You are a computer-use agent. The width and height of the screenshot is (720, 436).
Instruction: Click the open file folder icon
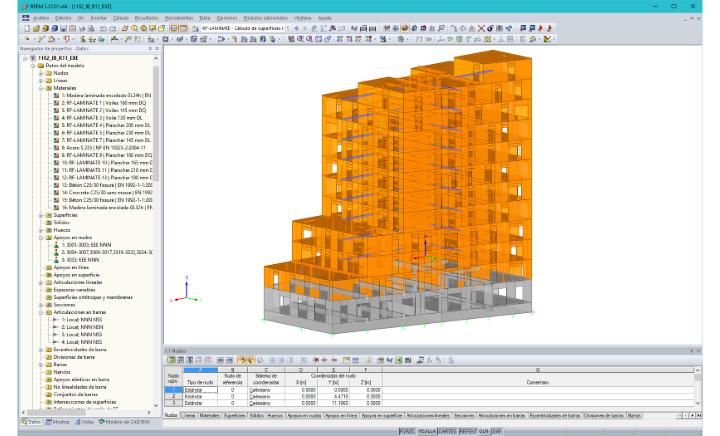pyautogui.click(x=36, y=28)
